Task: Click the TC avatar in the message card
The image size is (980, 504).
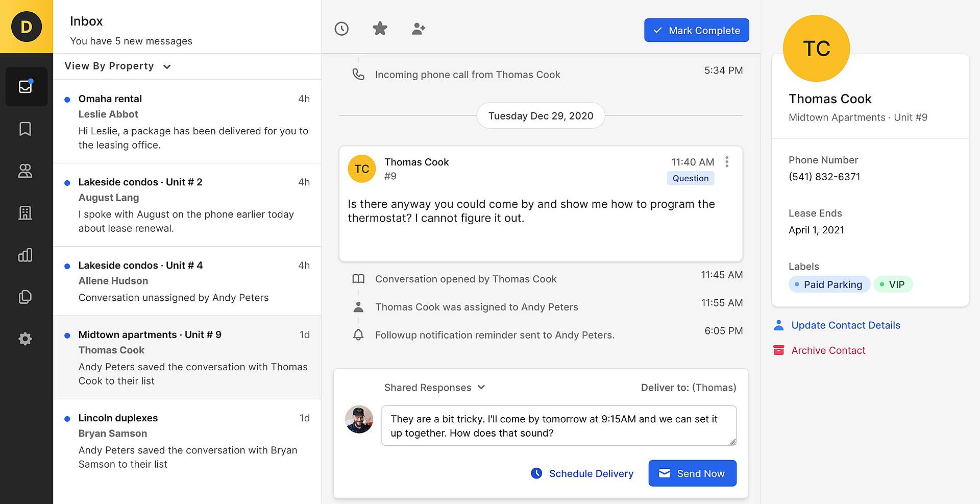Action: (x=362, y=169)
